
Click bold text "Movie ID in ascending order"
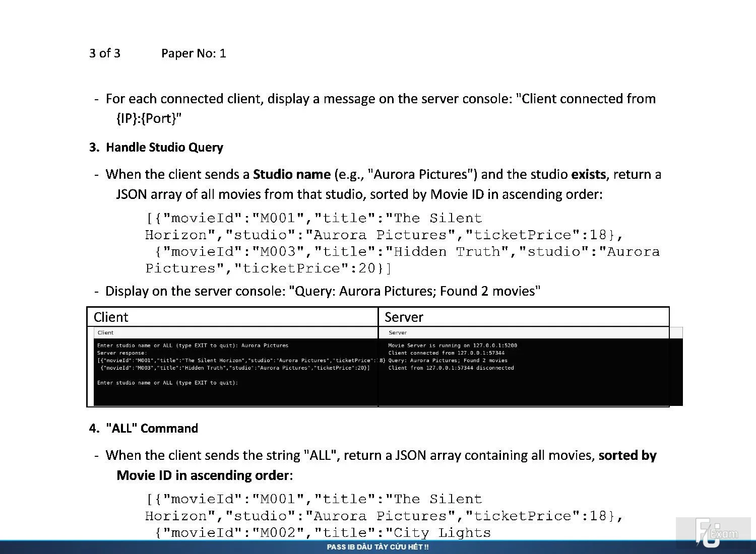click(203, 475)
